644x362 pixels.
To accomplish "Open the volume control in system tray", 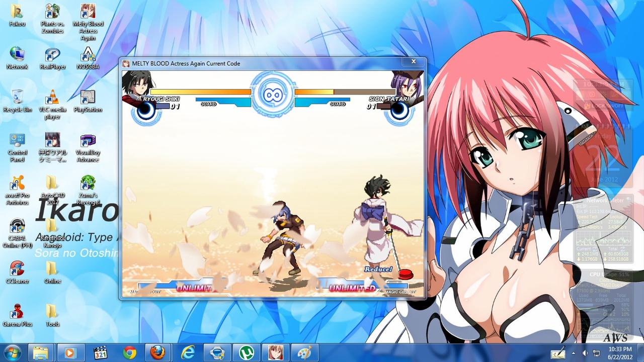I will [585, 353].
